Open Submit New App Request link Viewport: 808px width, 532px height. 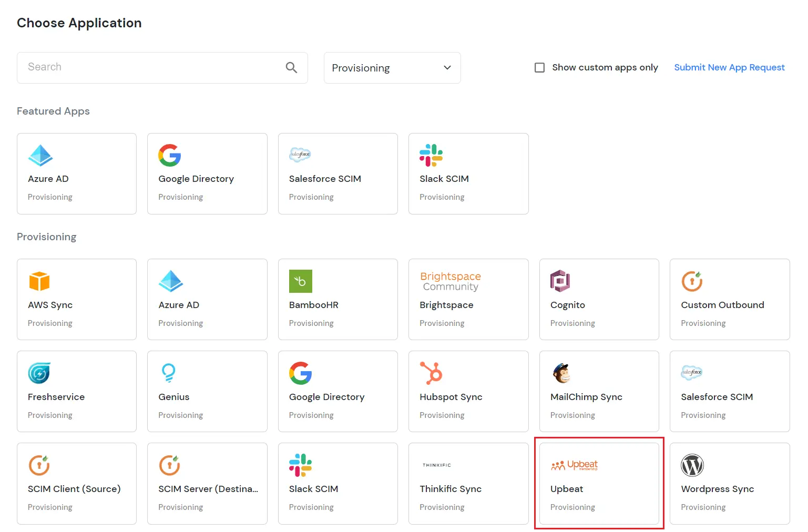click(729, 67)
